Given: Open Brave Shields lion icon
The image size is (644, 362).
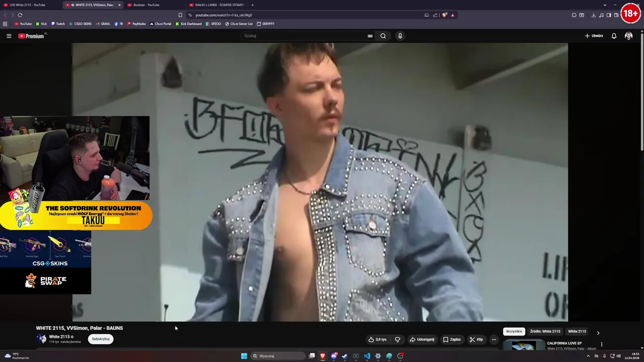Looking at the screenshot, I should click(445, 15).
